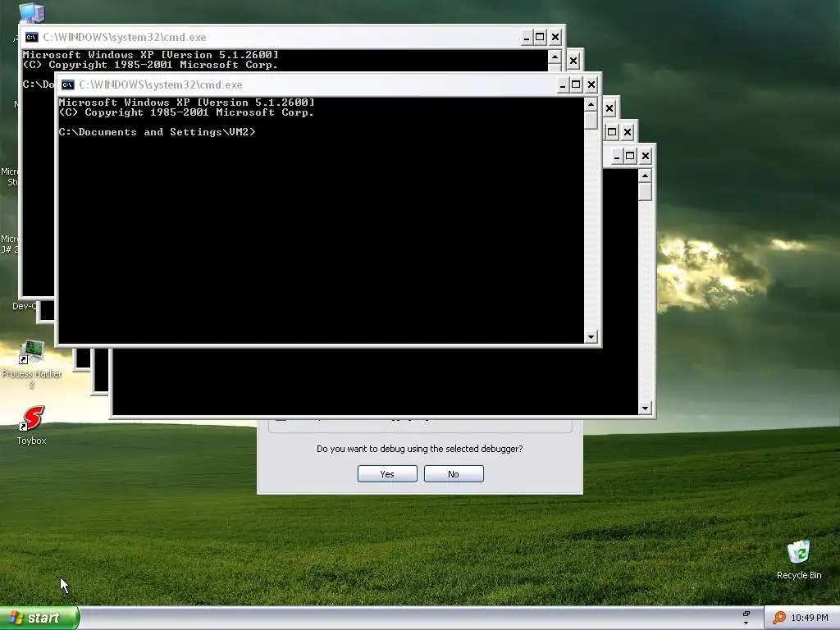Click title text of topmost rear cmd window
Screen dimensions: 840x630
125,37
